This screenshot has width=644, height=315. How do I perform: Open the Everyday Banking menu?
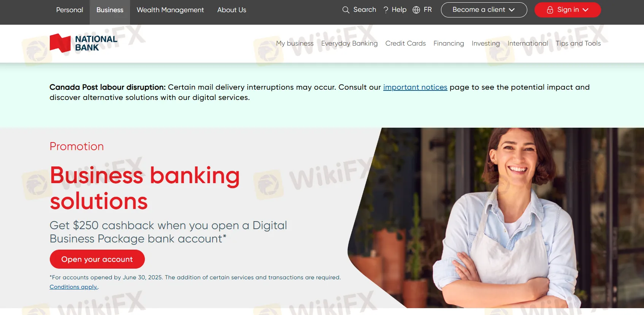pyautogui.click(x=349, y=43)
